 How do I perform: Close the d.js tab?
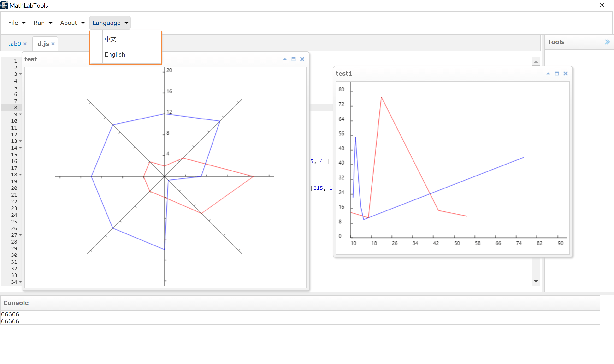tap(53, 44)
